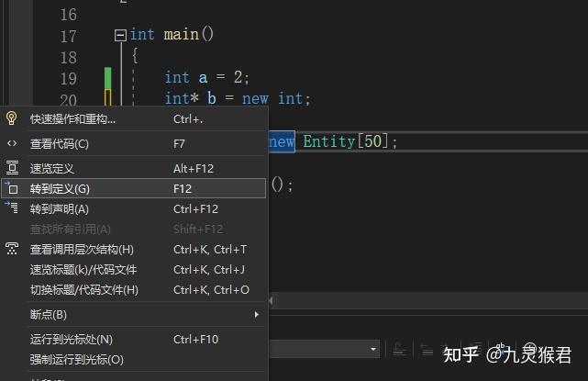This screenshot has height=381, width=588.
Task: Open the 断点(B) breakpoint submenu
Action: pos(134,315)
